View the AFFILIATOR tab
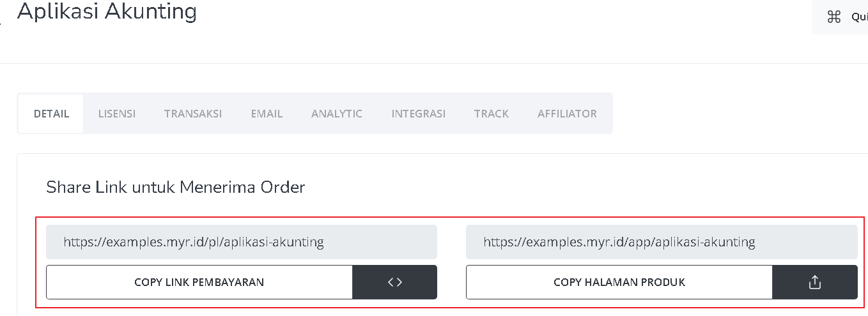The height and width of the screenshot is (316, 868). pos(567,114)
